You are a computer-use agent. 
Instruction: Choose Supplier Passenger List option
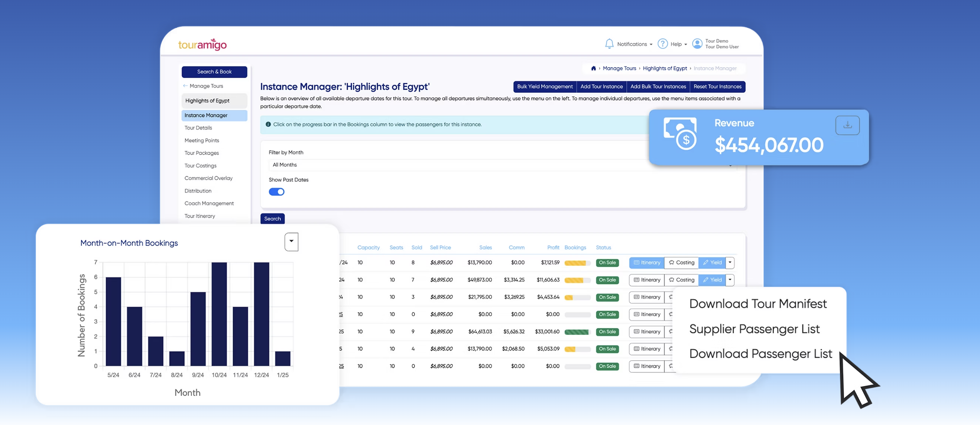tap(754, 329)
